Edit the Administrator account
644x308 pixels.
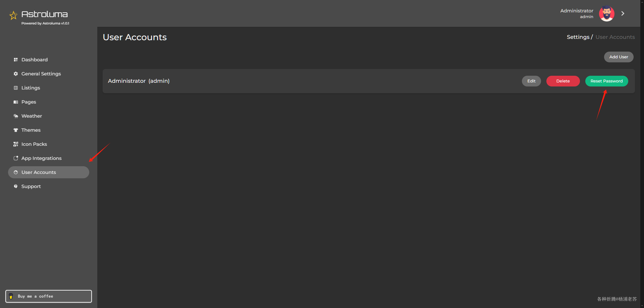531,81
